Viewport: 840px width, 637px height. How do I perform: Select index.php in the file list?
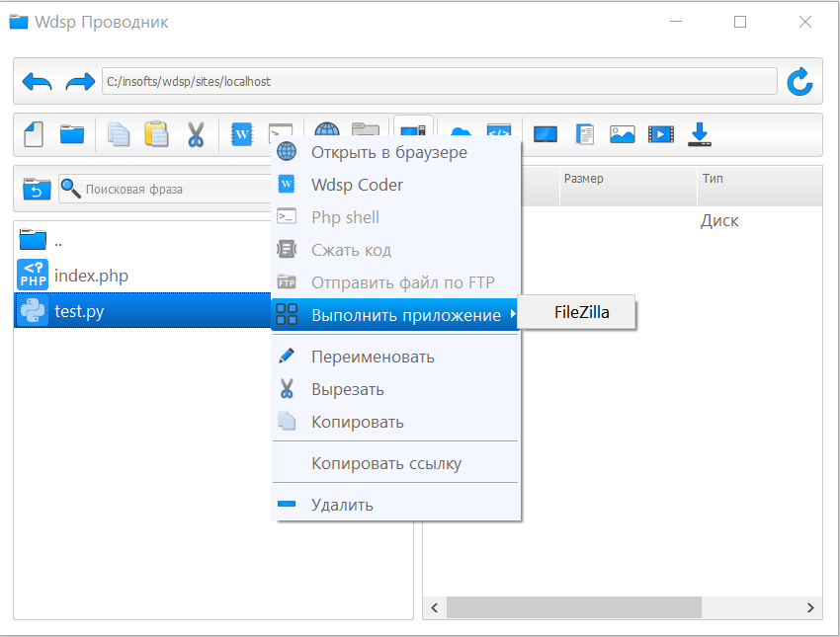[142, 276]
